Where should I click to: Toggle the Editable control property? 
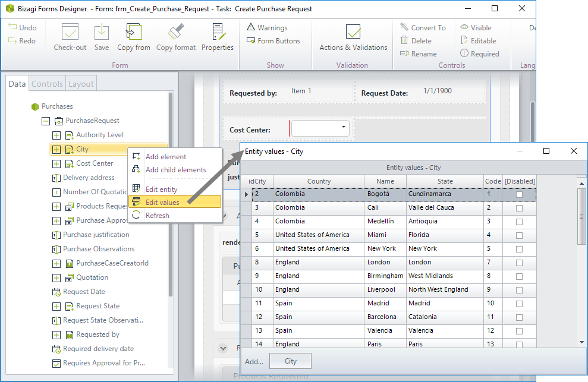[478, 40]
